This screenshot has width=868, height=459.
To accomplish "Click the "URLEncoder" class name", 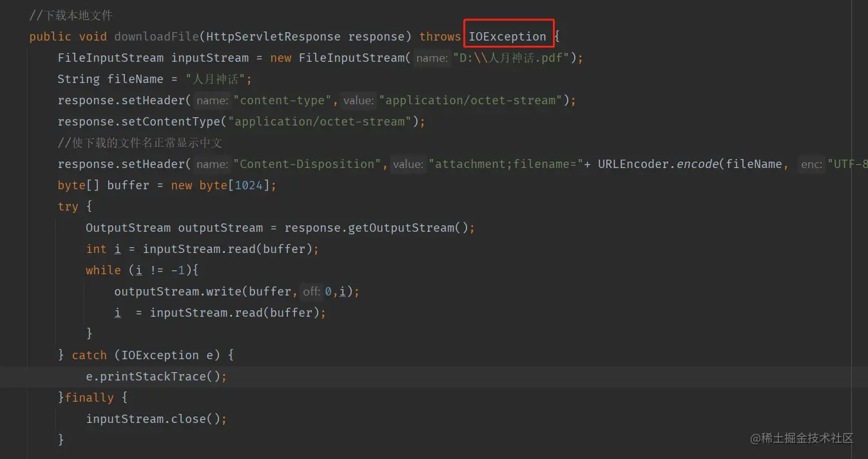I will [x=633, y=164].
